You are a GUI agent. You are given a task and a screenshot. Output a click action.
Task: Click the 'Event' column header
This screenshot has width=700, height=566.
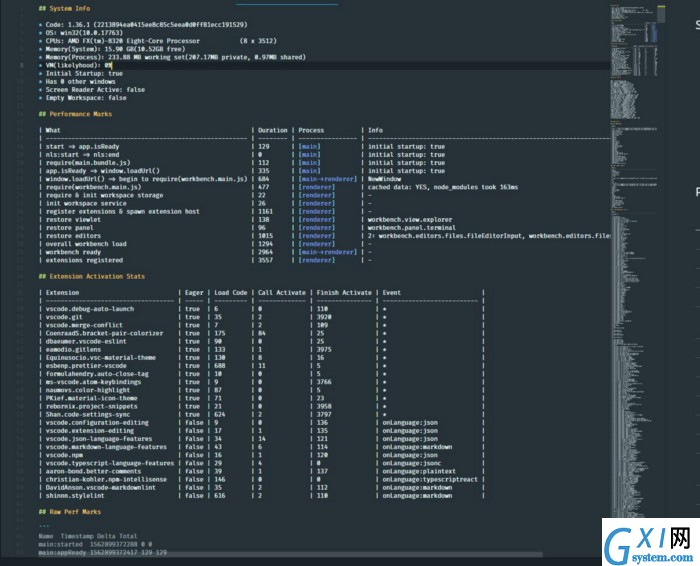pyautogui.click(x=392, y=292)
